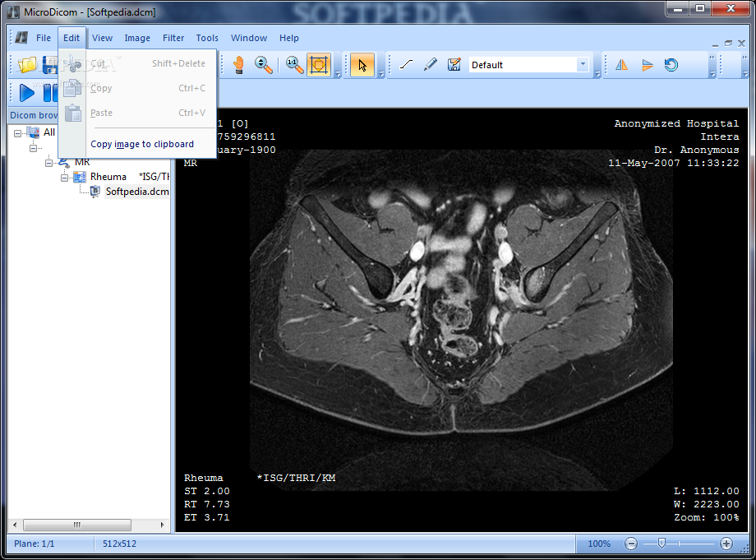756x560 pixels.
Task: Set zoom to 1:1 actual size
Action: [x=294, y=65]
